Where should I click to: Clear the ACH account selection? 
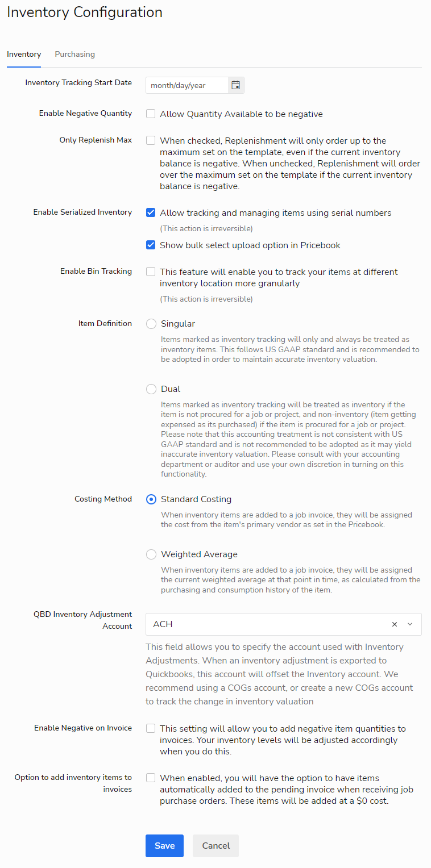[395, 624]
